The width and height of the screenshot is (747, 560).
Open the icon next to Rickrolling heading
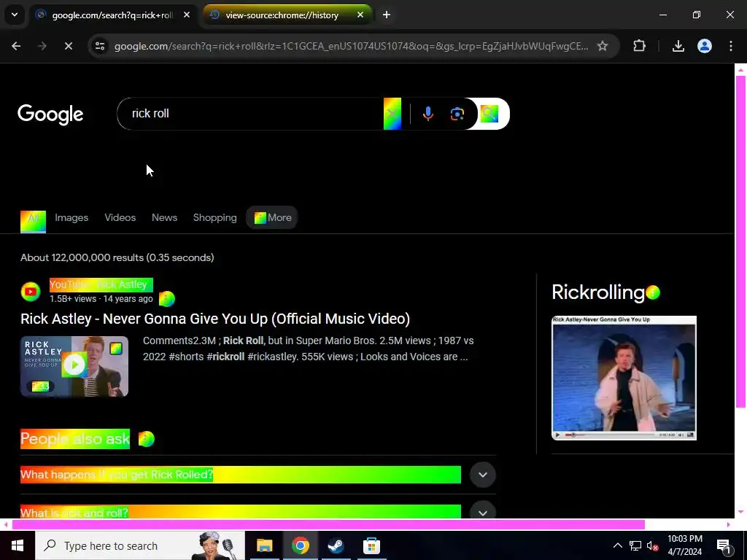[x=653, y=292]
